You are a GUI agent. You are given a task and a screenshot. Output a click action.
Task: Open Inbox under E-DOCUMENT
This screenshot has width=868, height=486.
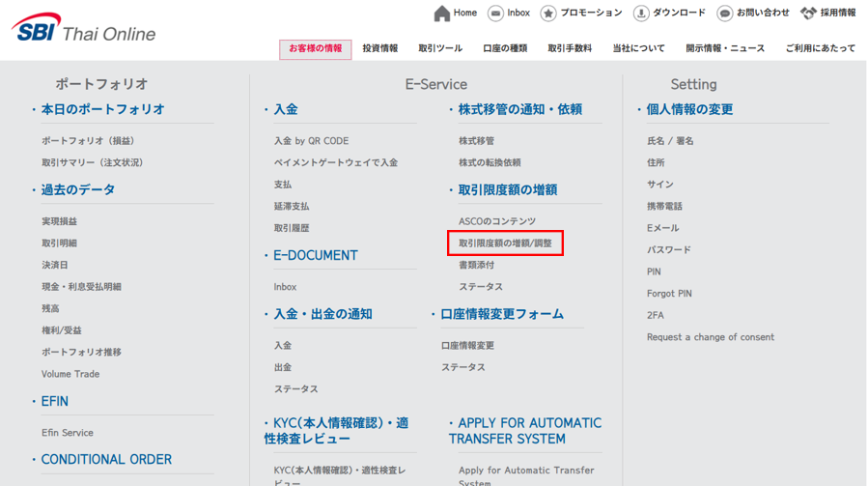285,287
